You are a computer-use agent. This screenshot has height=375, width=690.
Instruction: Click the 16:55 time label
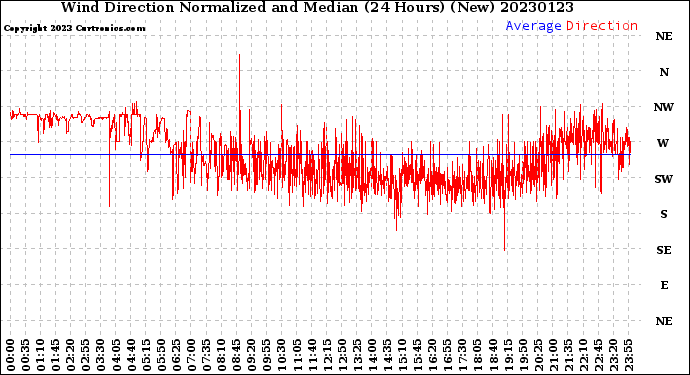[448, 356]
